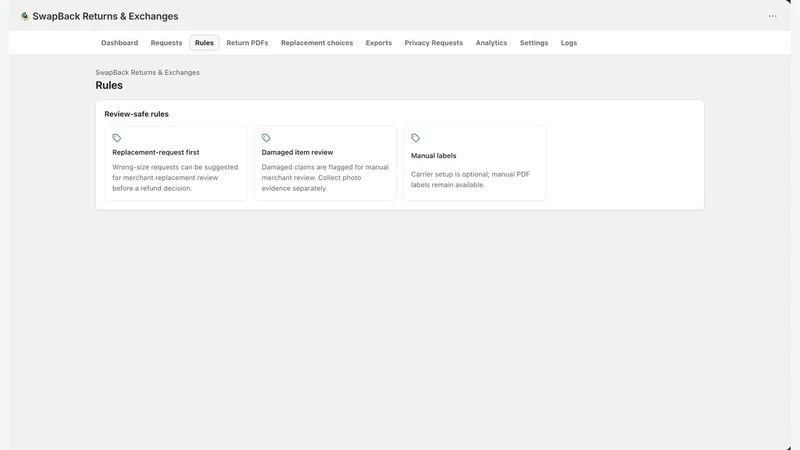
Task: Click the tag icon on Damaged item review card
Action: pyautogui.click(x=266, y=138)
